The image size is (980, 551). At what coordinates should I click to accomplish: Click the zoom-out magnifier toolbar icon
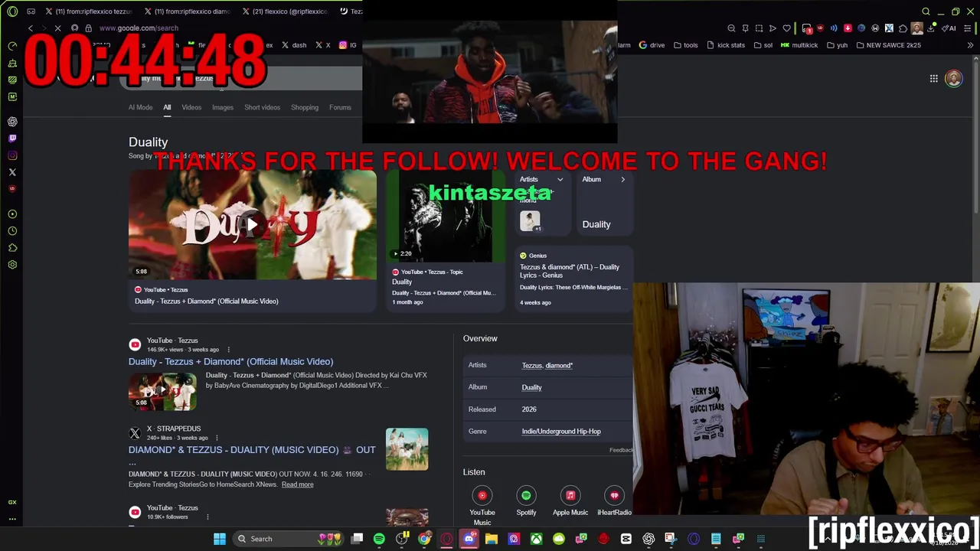pyautogui.click(x=731, y=28)
